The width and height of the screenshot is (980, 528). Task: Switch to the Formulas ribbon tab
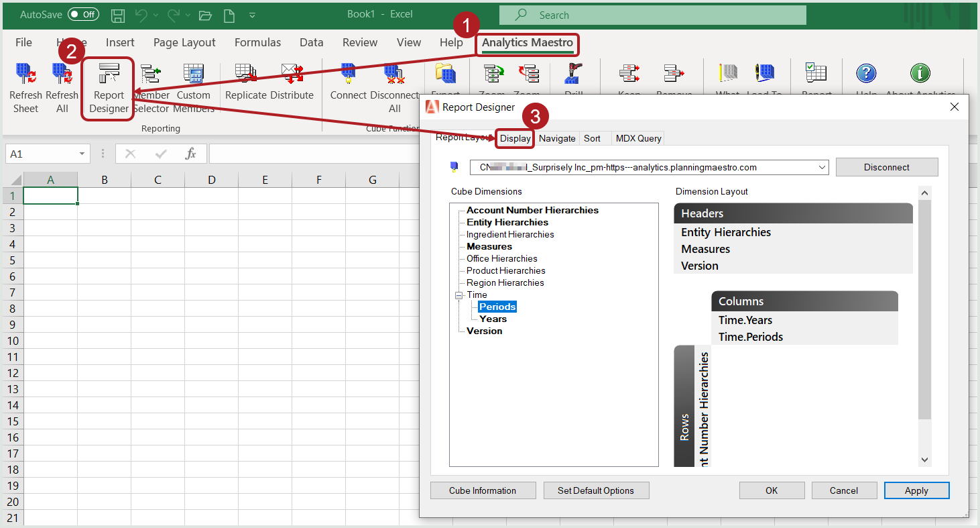coord(257,42)
